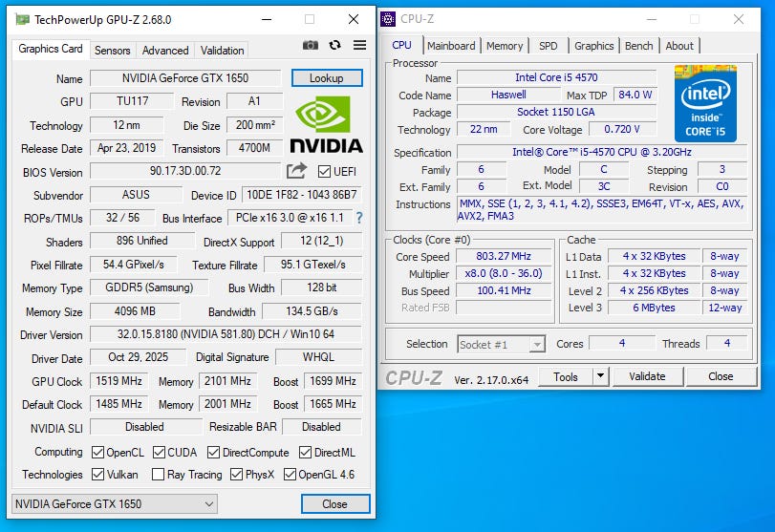Click the Boost 1699 MHz value
775x532 pixels.
[333, 381]
